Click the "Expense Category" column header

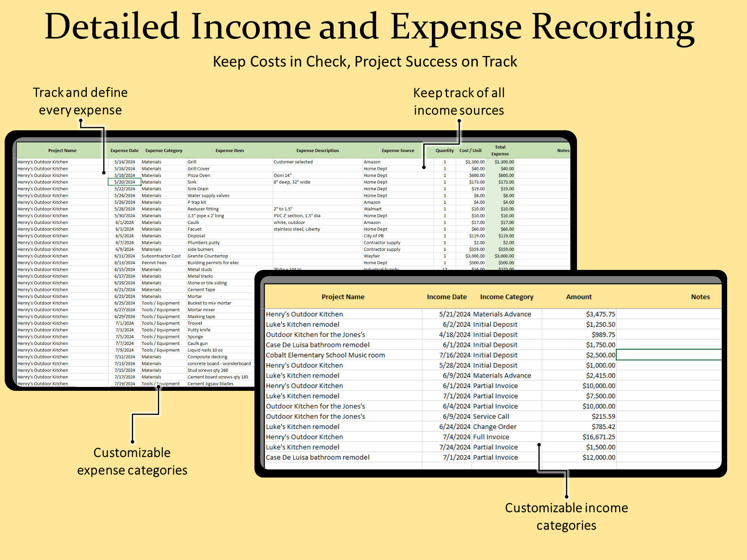163,150
